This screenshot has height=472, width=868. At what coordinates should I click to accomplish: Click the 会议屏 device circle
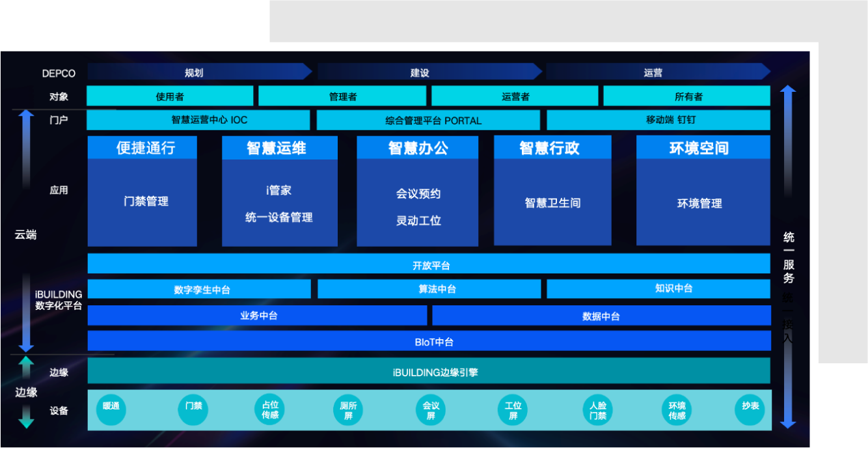point(431,410)
